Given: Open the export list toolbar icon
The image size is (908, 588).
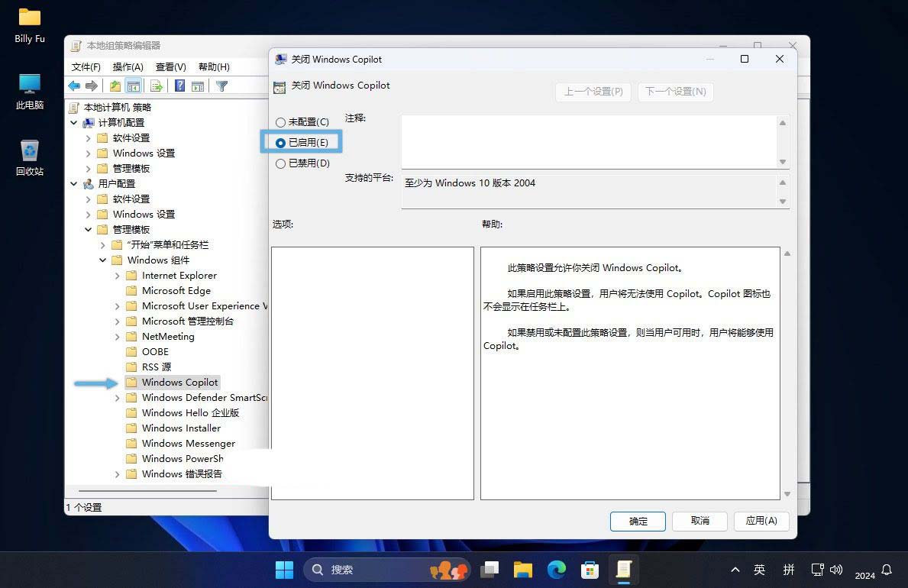Looking at the screenshot, I should coord(155,86).
